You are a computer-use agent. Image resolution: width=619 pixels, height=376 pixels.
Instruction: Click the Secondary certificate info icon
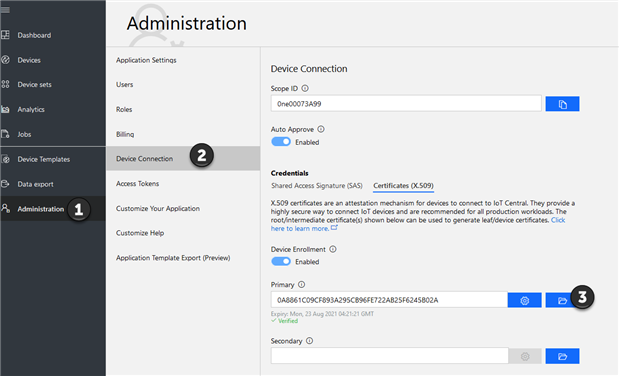point(310,340)
